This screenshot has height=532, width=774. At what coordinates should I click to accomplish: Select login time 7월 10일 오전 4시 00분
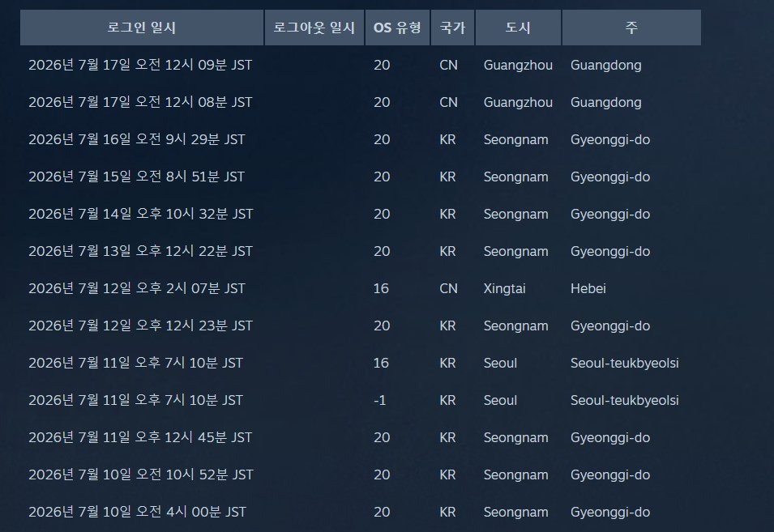click(x=137, y=513)
